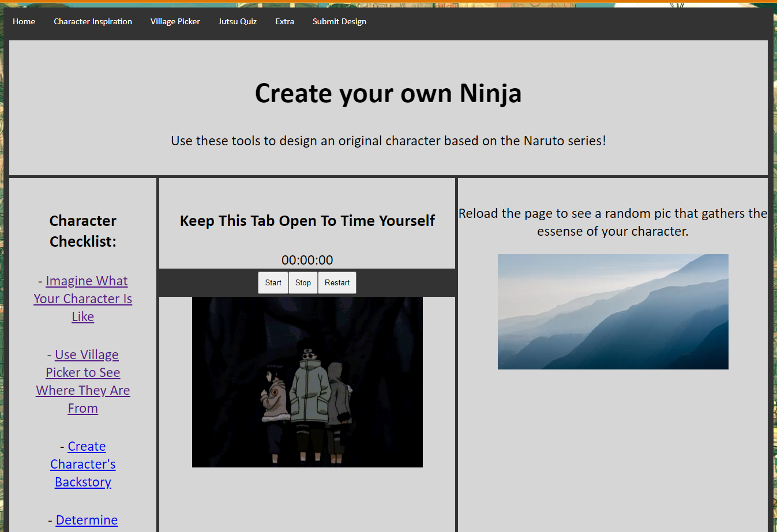Open the Extra nav menu item
777x532 pixels.
tap(284, 21)
